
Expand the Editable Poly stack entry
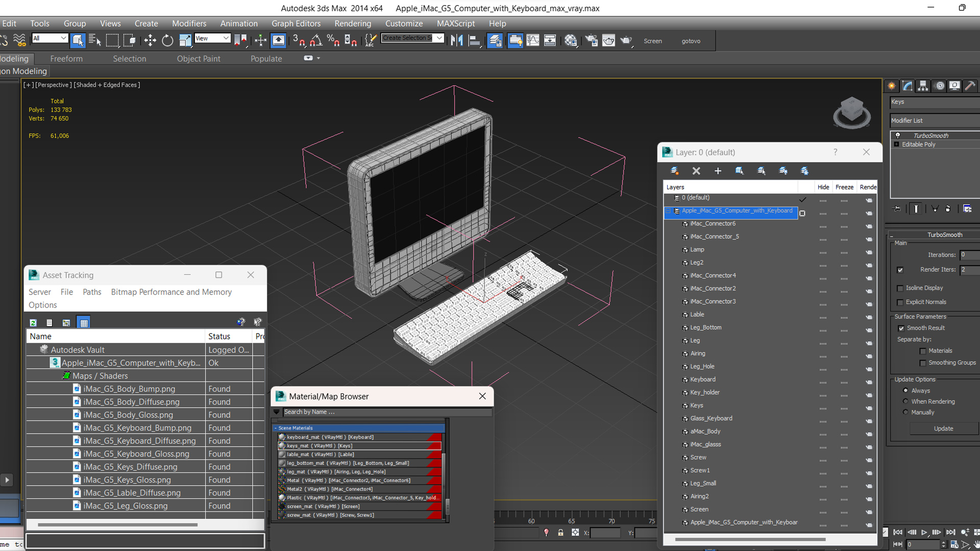(x=896, y=144)
